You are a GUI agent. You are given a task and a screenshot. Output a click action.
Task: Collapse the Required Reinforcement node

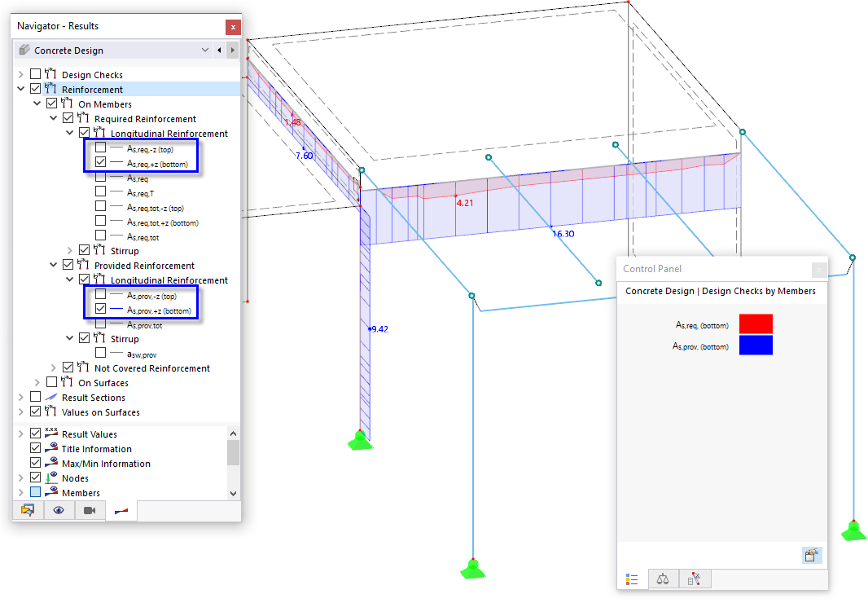[53, 118]
